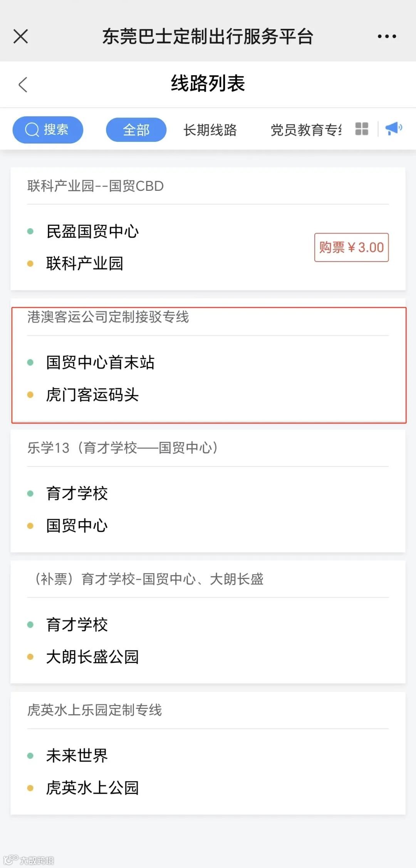Open the 虎英水上乐园定制专线 route title
Viewport: 416px width, 868px height.
pos(95,710)
